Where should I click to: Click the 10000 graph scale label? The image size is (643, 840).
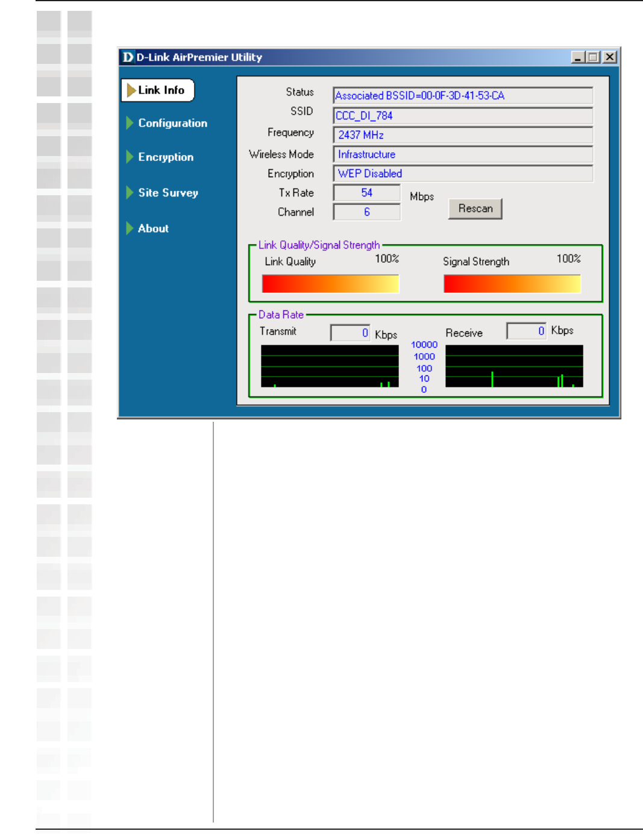[424, 345]
